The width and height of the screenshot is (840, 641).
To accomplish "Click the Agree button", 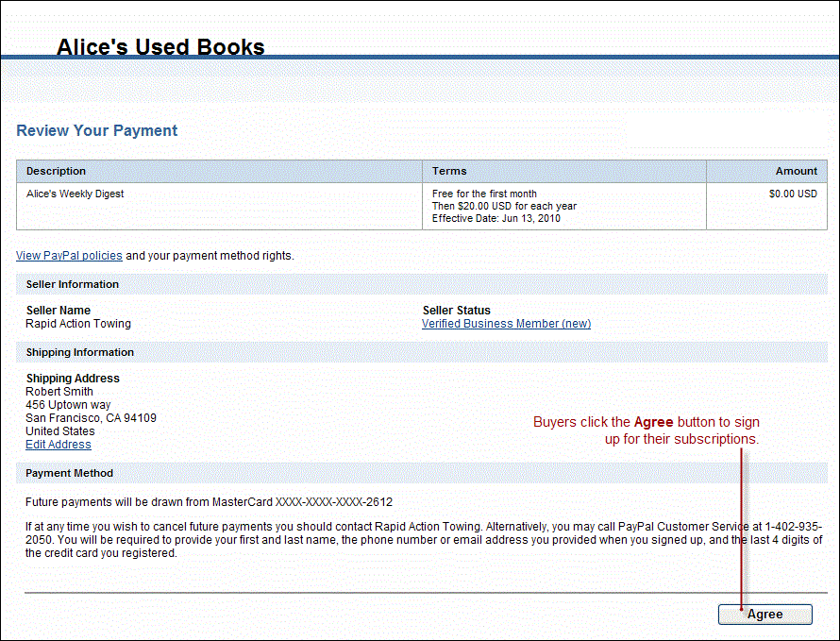I will [764, 615].
